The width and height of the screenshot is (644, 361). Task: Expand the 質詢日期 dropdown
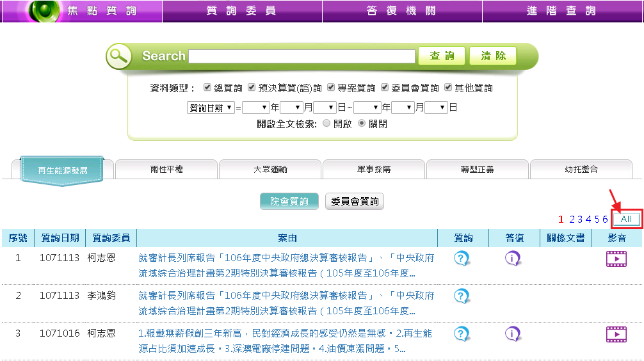click(210, 108)
